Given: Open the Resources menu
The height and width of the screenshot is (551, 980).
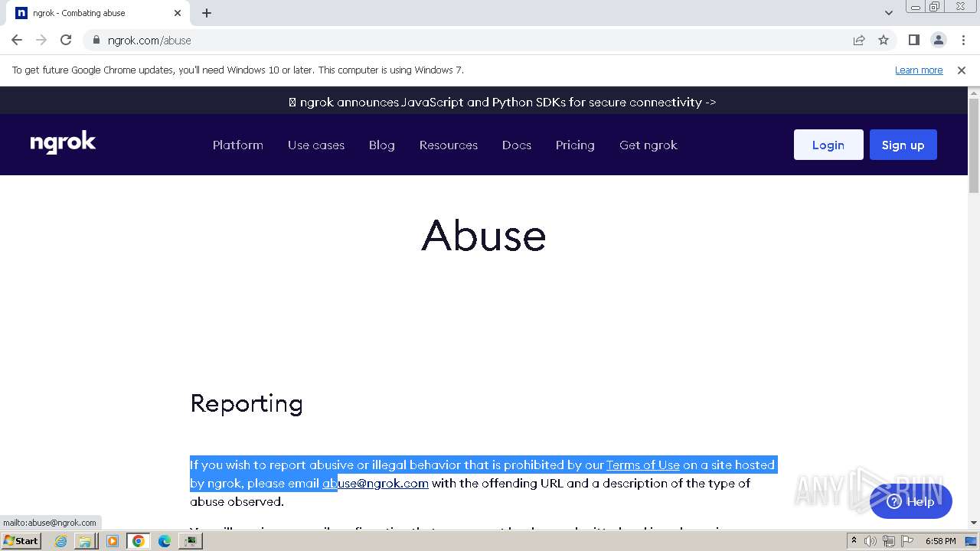Looking at the screenshot, I should (x=449, y=145).
